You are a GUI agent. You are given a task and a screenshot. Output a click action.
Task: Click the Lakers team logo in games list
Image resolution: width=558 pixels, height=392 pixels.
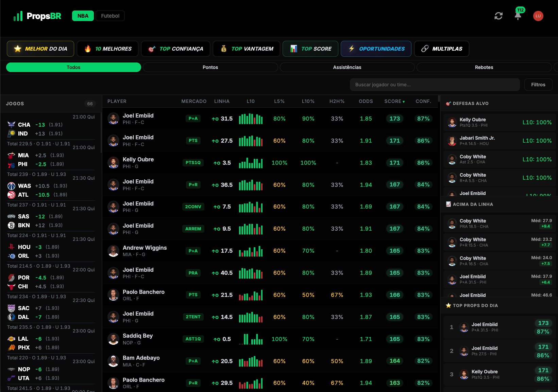click(x=11, y=339)
